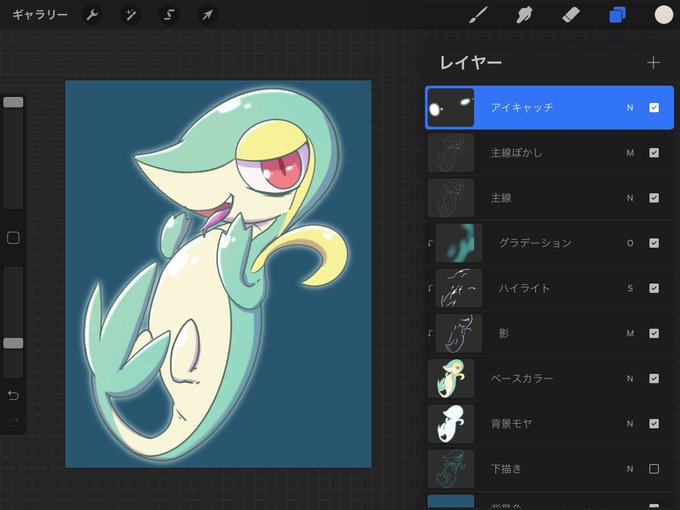
Task: Select the 影 layer thumbnail
Action: 458,333
